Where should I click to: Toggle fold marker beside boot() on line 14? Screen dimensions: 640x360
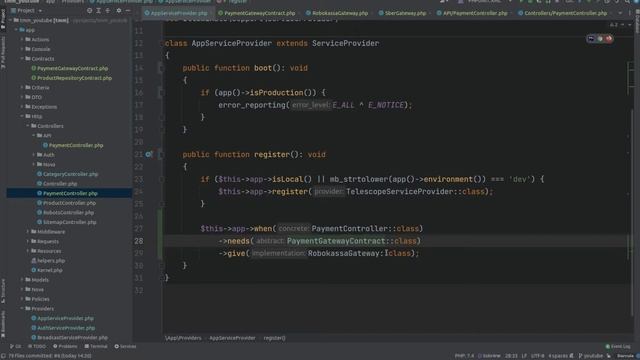click(x=161, y=68)
